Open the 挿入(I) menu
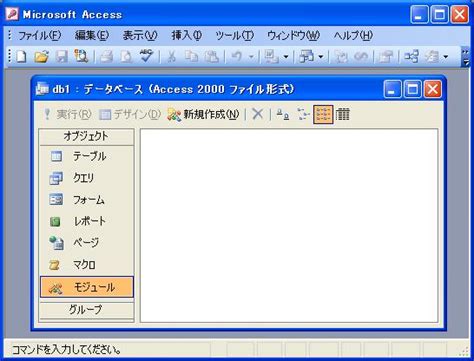474x361 pixels. tap(187, 35)
